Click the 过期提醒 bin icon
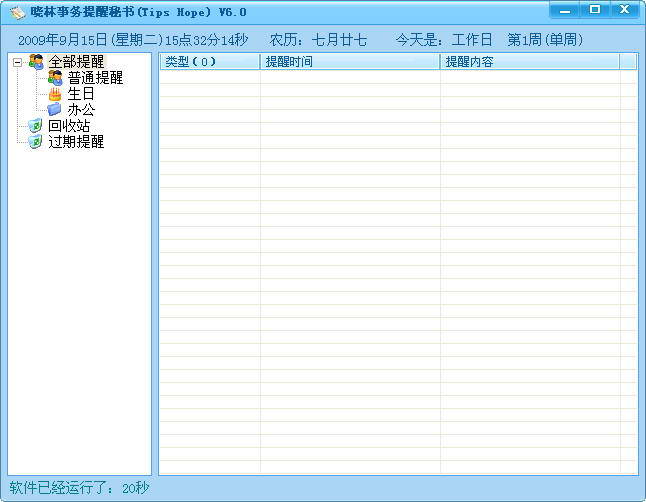 tap(35, 142)
